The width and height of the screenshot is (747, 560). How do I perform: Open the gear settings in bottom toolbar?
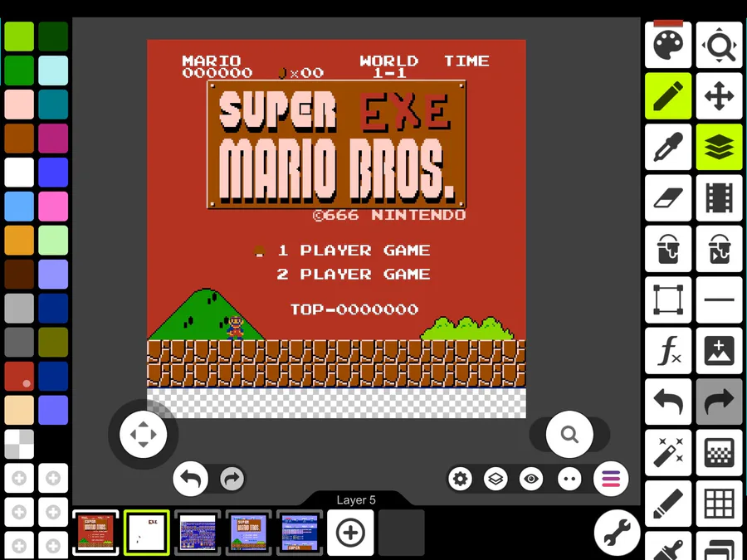pyautogui.click(x=460, y=479)
